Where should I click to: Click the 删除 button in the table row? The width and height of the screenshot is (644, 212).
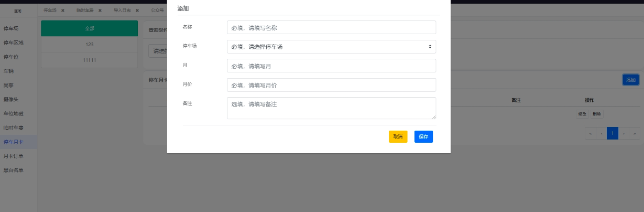(597, 114)
